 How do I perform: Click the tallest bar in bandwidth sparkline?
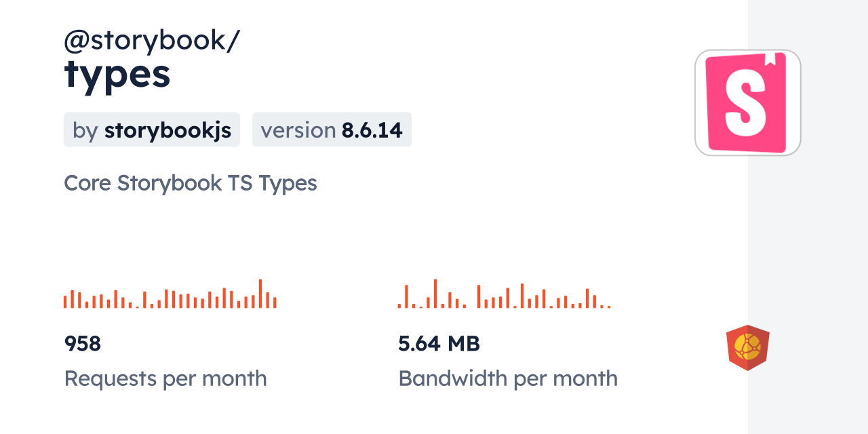(435, 294)
